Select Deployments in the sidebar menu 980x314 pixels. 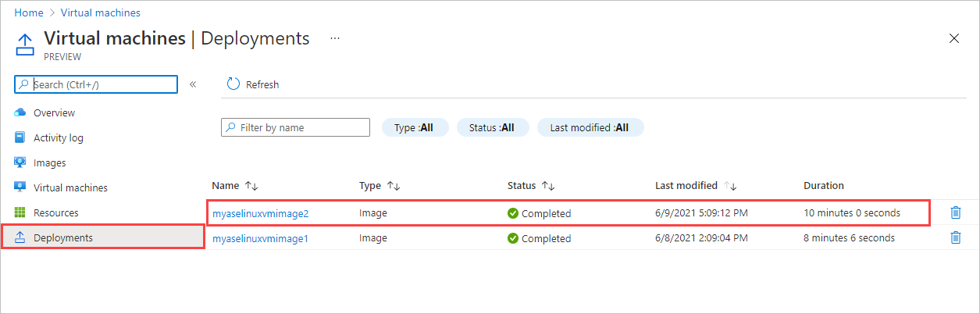pyautogui.click(x=62, y=237)
